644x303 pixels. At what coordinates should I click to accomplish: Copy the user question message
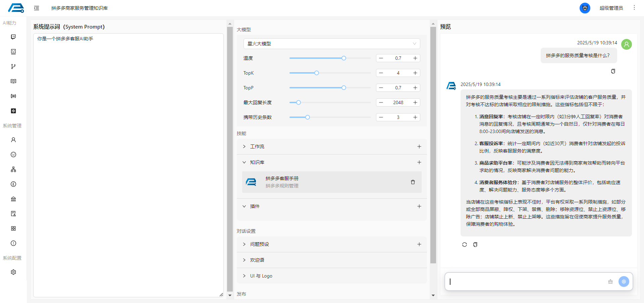613,71
